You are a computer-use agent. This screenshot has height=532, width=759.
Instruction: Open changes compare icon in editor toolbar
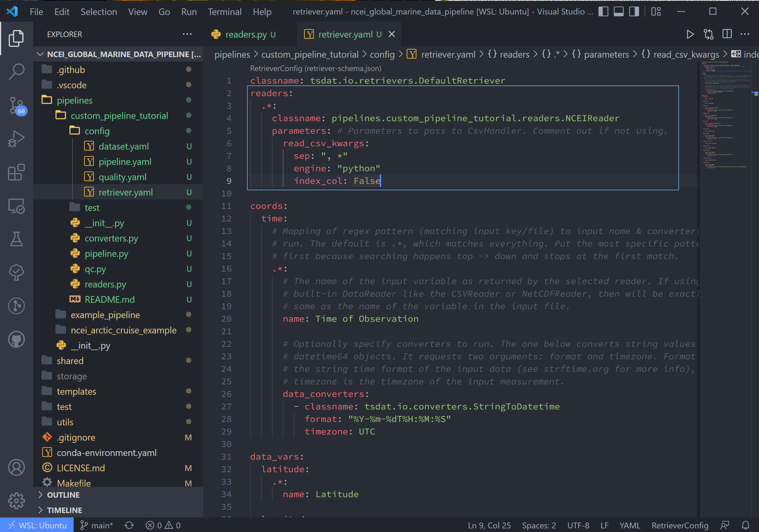(x=708, y=34)
